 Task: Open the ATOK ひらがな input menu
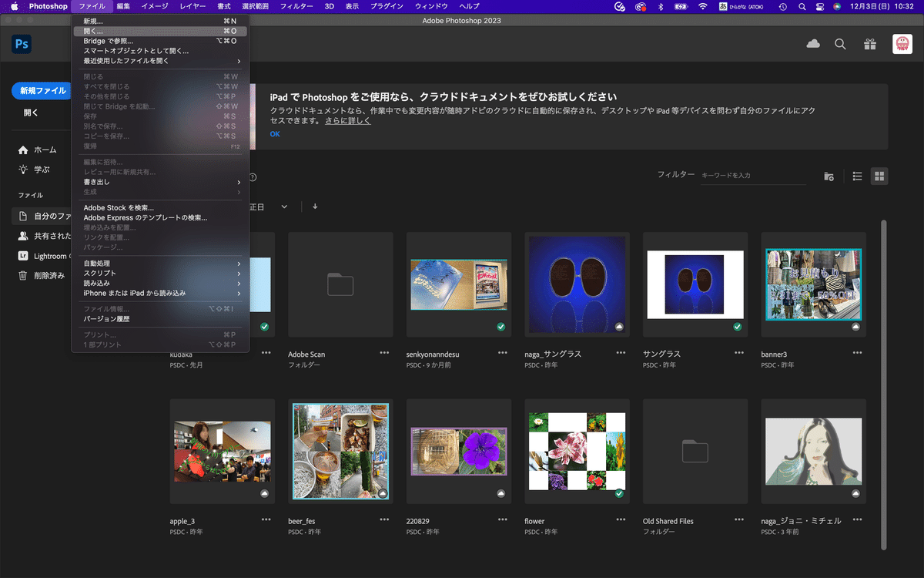[x=742, y=6]
